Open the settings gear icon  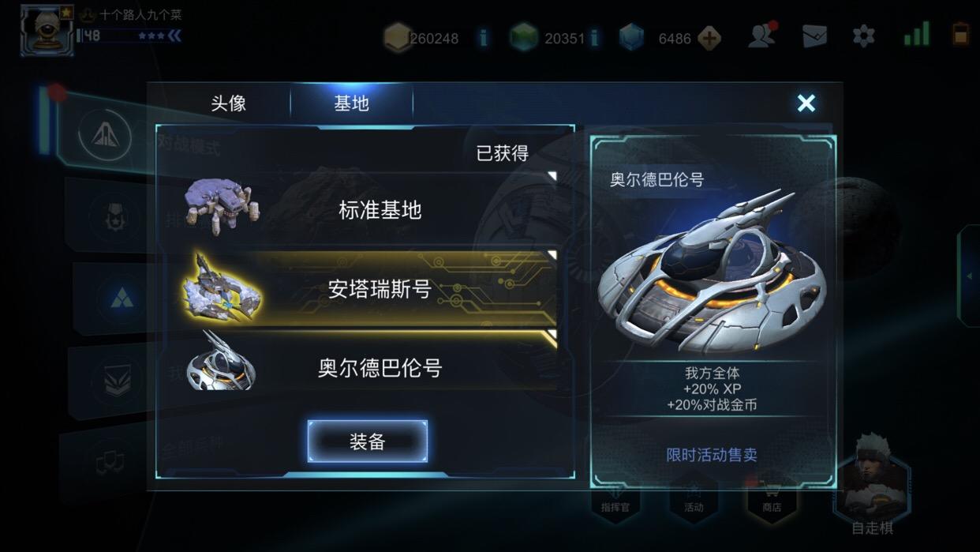tap(864, 36)
